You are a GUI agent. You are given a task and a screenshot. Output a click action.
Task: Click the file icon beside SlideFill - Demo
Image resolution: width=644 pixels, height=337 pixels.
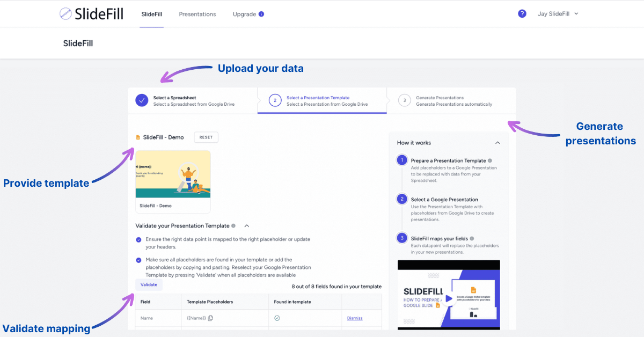pos(138,137)
